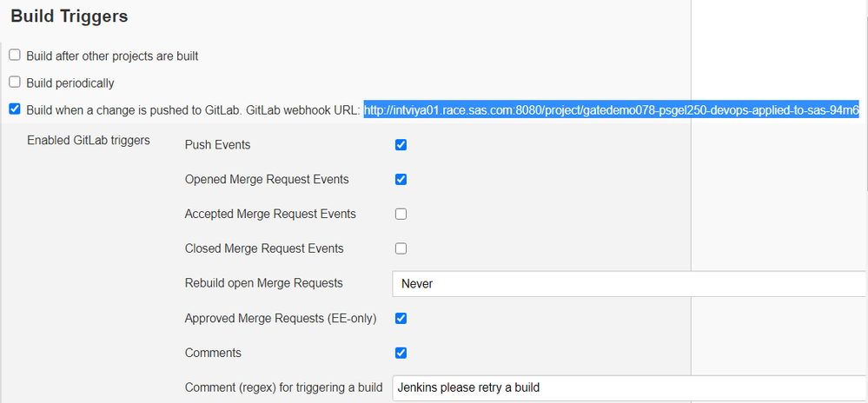Image resolution: width=868 pixels, height=403 pixels.
Task: Click the Build periodically label text
Action: [70, 83]
